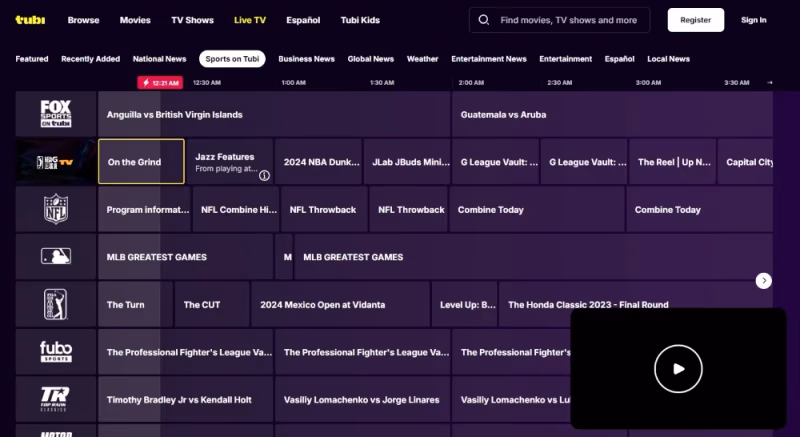Select The Reel | Up N... program
Viewport: 800px width, 437px height.
[672, 162]
